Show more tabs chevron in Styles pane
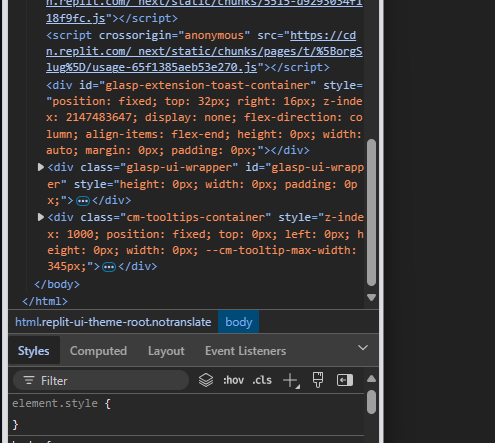This screenshot has width=495, height=443. coord(363,348)
